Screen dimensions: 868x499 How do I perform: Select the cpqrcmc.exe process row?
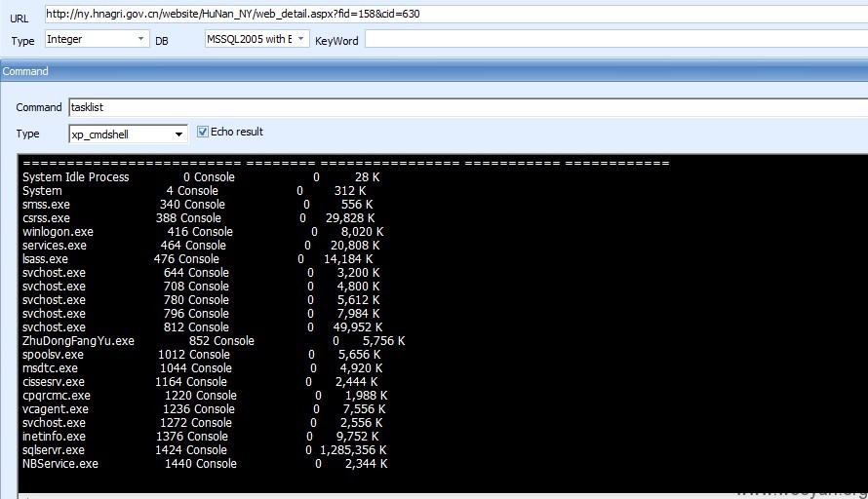pos(205,396)
